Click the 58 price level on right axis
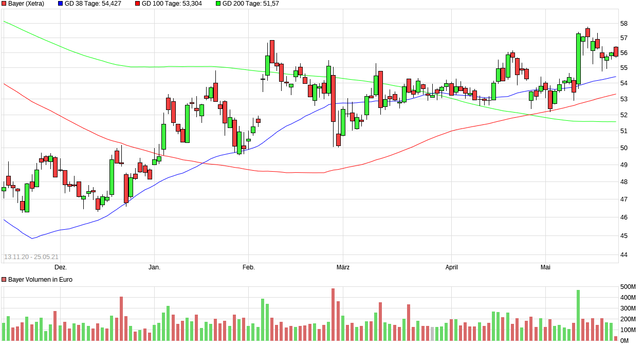The image size is (644, 347). coord(623,23)
